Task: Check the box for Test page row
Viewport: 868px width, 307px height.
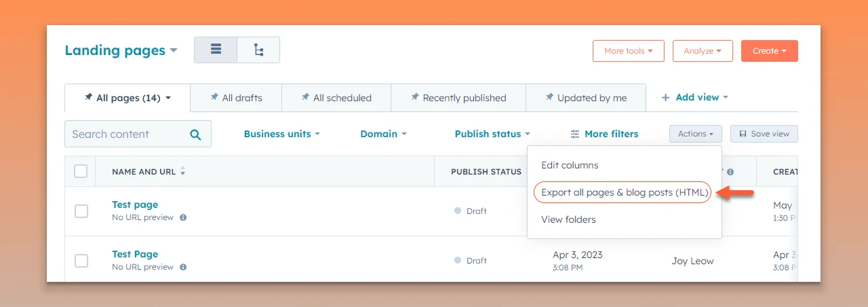Action: (x=81, y=211)
